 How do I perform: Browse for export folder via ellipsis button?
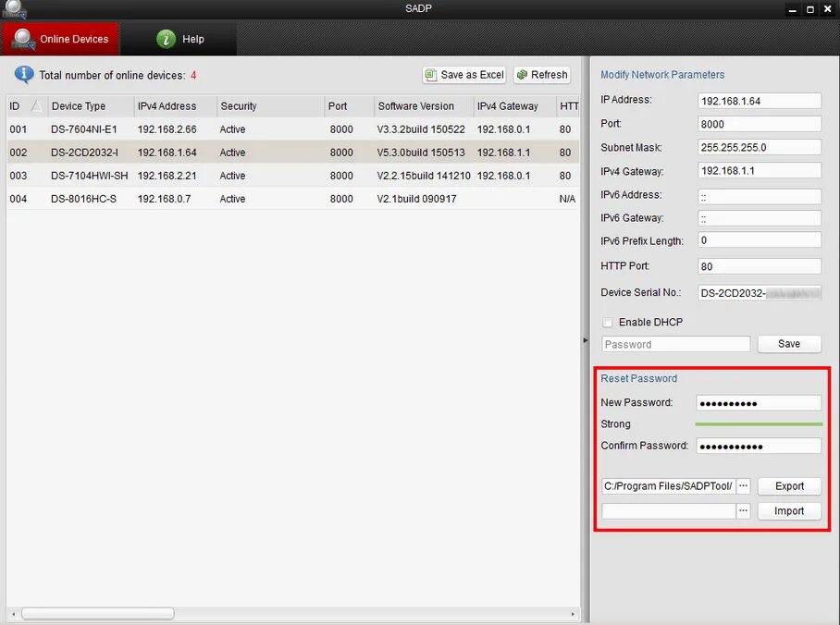tap(743, 485)
